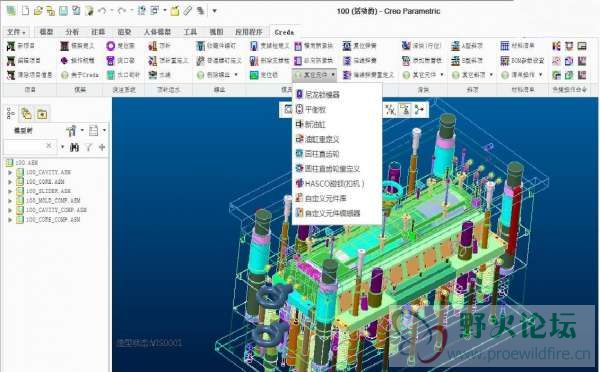Click the 定位环 ring icon in the ribbon
The image size is (600, 372).
click(x=110, y=46)
